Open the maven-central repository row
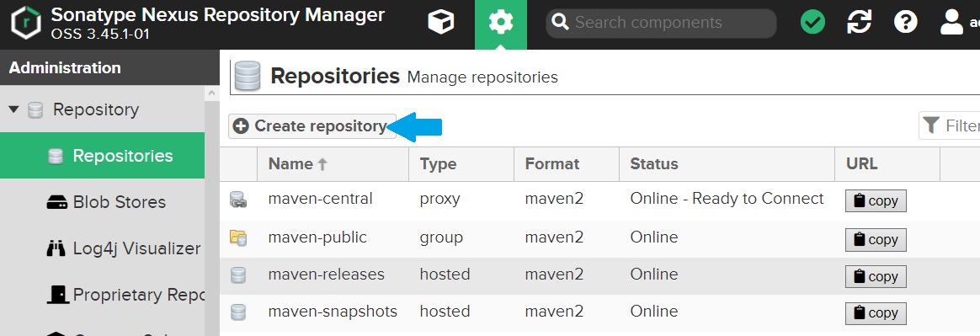 coord(600,200)
